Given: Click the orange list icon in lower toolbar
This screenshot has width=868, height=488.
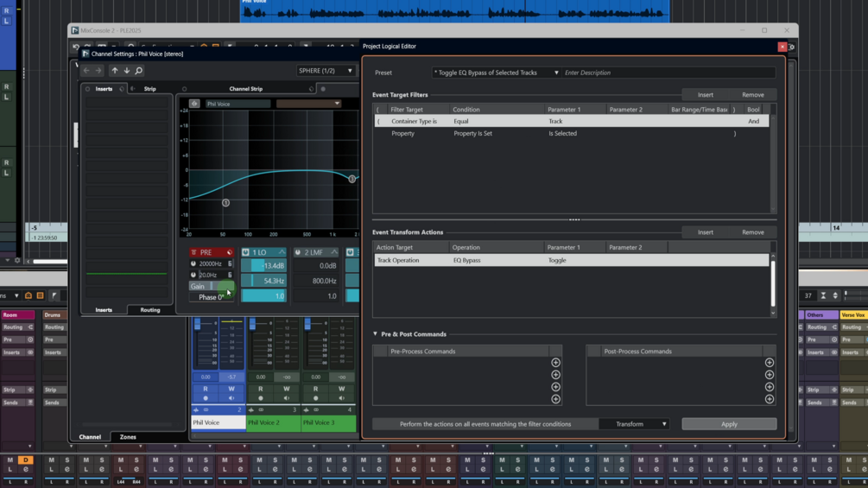Looking at the screenshot, I should (x=40, y=296).
